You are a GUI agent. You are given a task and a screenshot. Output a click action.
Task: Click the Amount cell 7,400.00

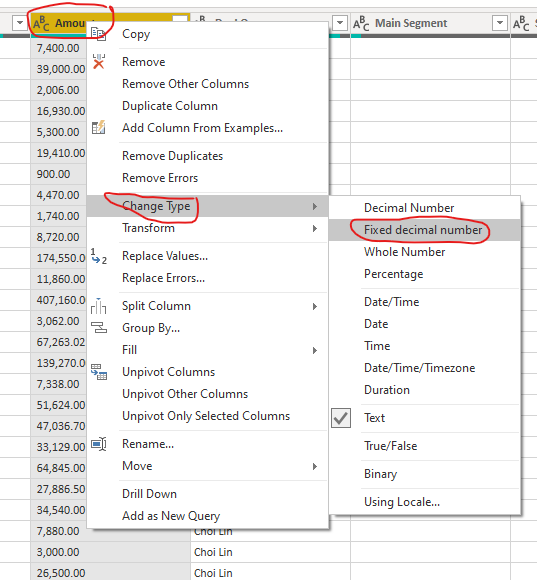[x=58, y=48]
